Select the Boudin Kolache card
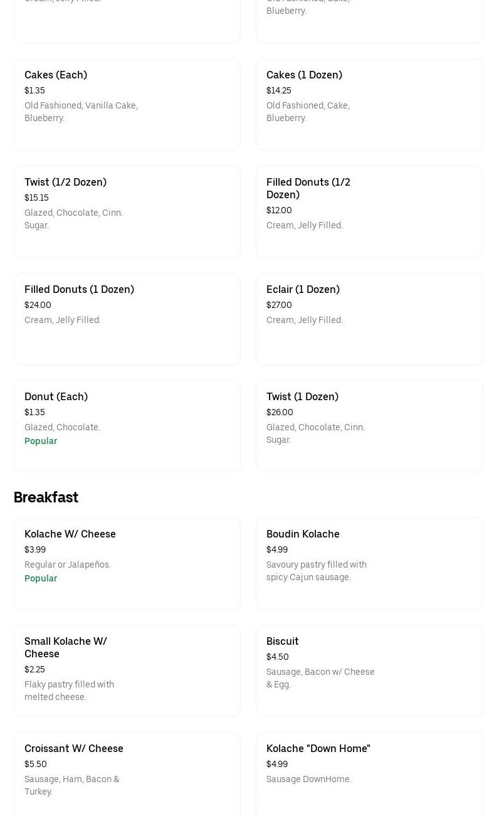 pyautogui.click(x=369, y=563)
